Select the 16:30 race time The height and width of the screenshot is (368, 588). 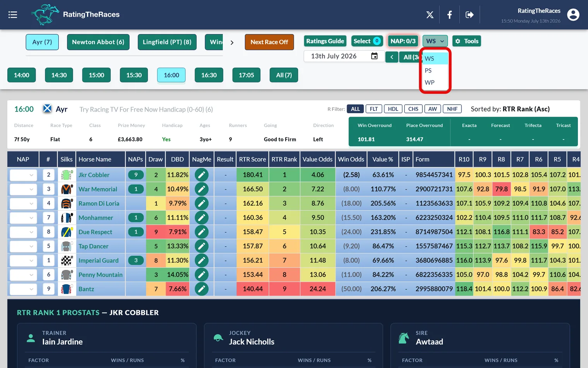209,75
